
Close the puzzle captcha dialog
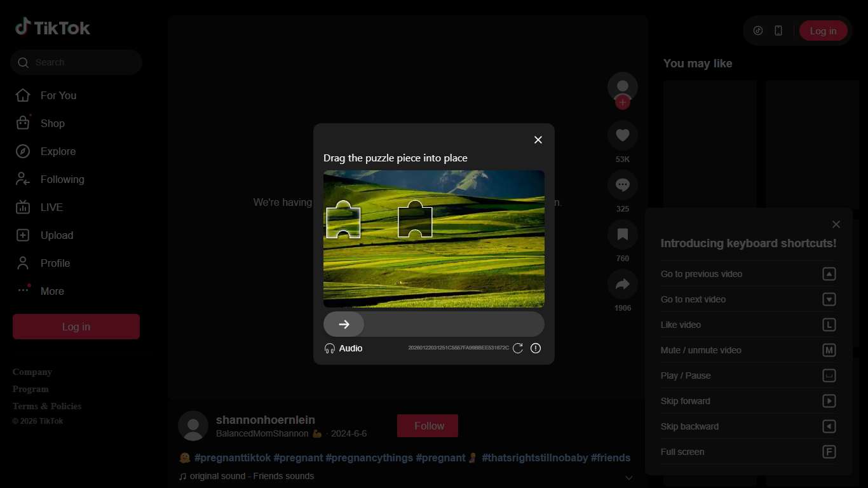538,140
